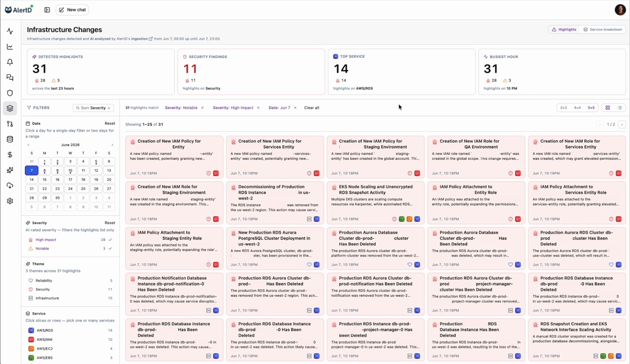Viewport: 630px width, 364px height.
Task: Toggle the Notable severity filter
Action: click(71, 249)
